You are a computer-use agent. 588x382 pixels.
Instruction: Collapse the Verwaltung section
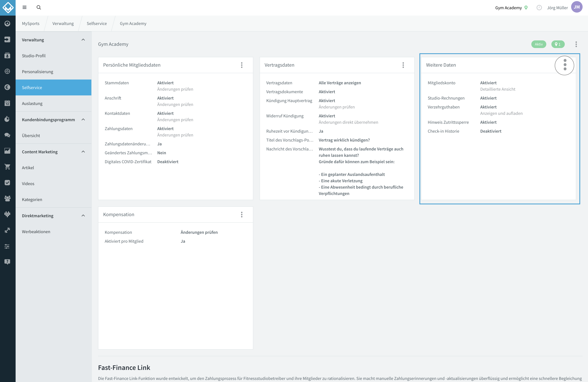coord(83,40)
